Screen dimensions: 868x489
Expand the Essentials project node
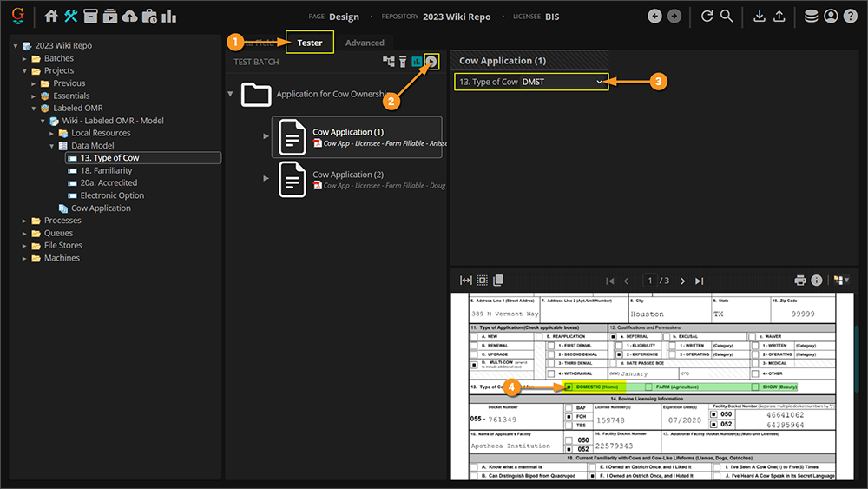pyautogui.click(x=33, y=96)
